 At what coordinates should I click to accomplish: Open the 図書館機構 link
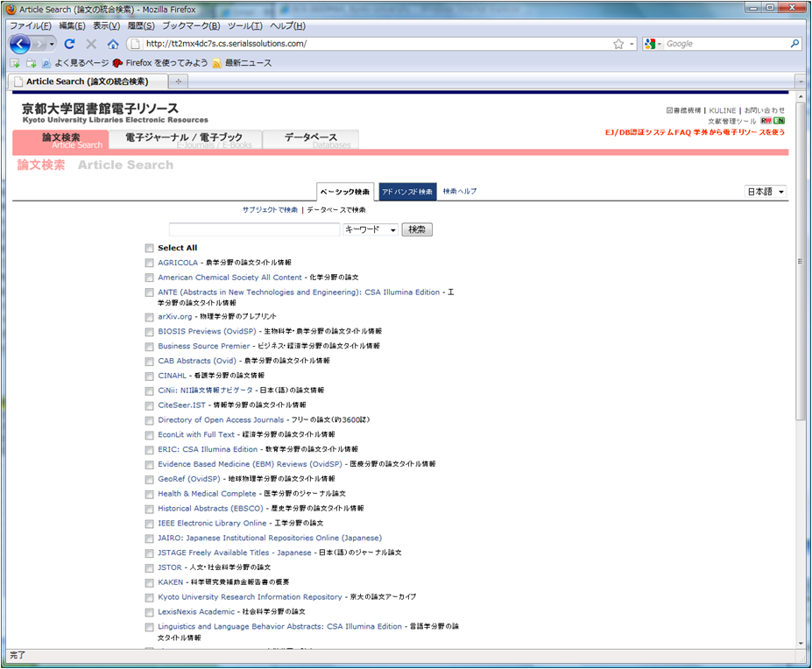683,110
